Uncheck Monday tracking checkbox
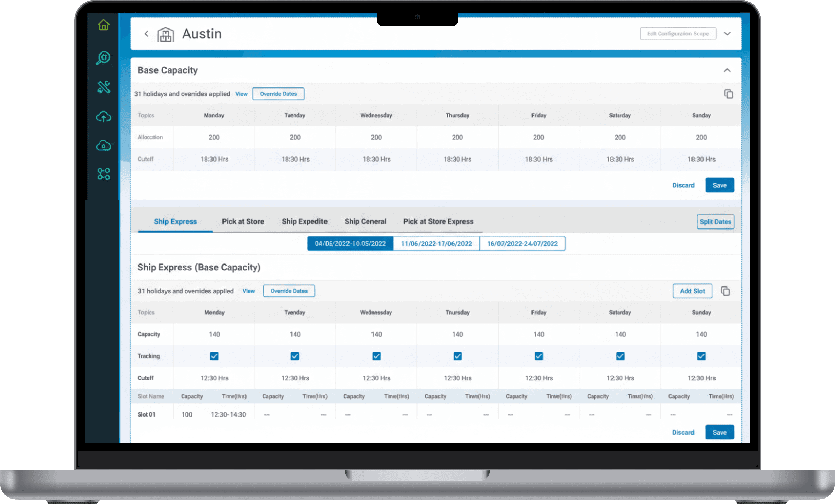 click(x=214, y=356)
